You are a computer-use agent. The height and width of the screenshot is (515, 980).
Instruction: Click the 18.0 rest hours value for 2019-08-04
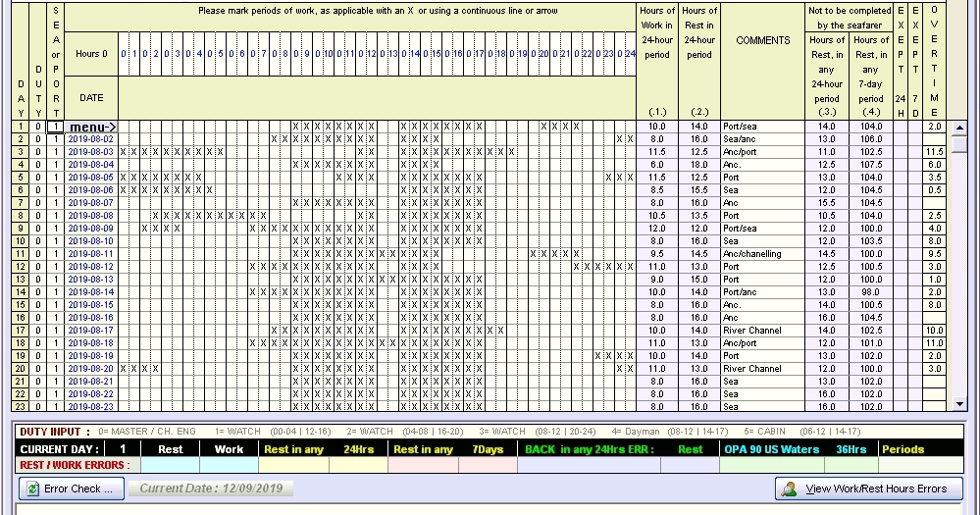pyautogui.click(x=699, y=165)
